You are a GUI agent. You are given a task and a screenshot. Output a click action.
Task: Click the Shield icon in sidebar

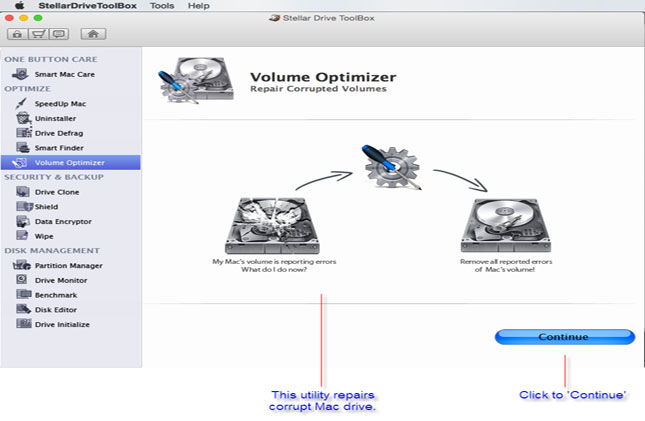tap(24, 206)
